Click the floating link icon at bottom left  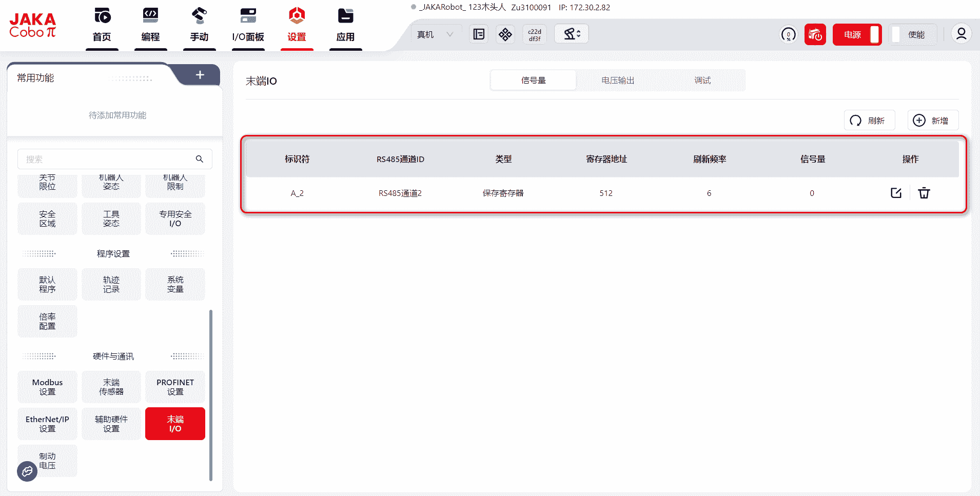27,471
